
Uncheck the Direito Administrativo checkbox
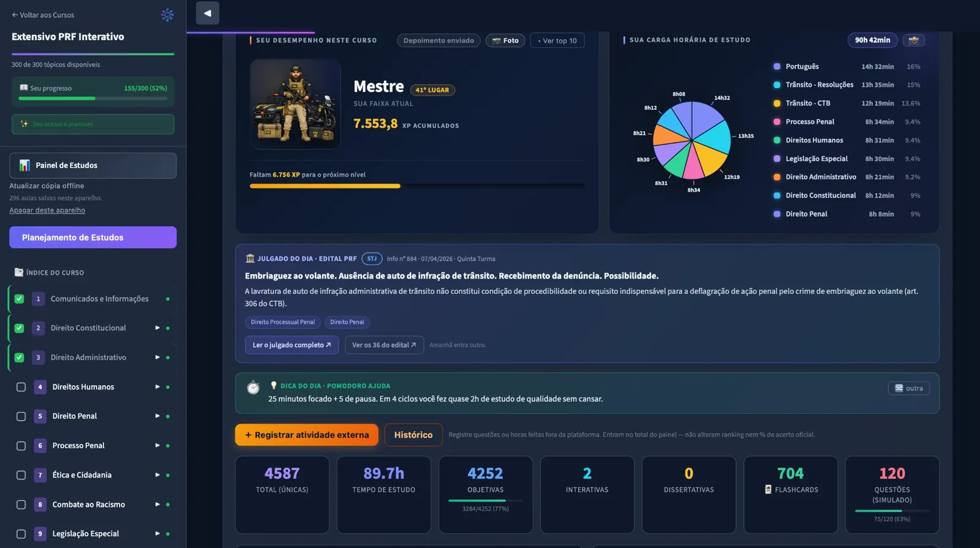click(20, 358)
